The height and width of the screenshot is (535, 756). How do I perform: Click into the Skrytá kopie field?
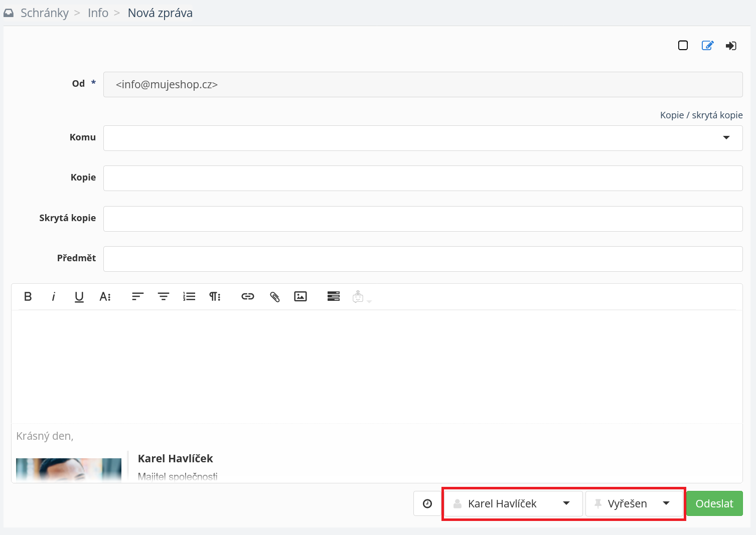423,219
